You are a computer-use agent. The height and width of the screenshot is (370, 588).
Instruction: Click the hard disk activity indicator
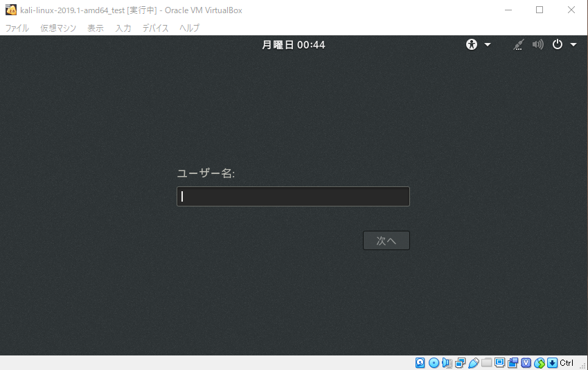click(420, 363)
